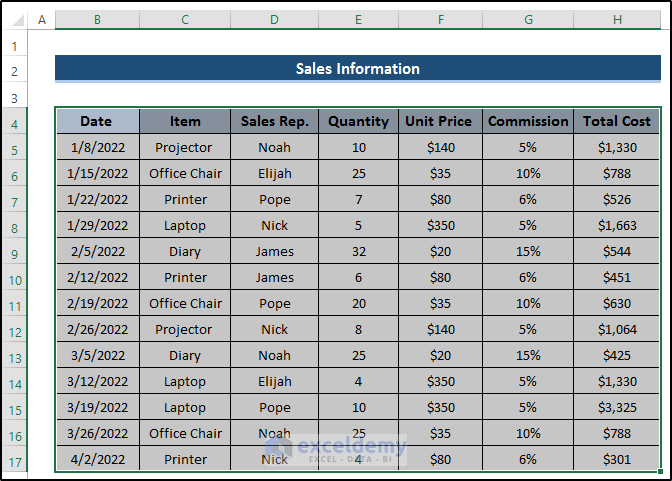This screenshot has width=672, height=481.
Task: Select row 1 header
Action: tap(15, 46)
